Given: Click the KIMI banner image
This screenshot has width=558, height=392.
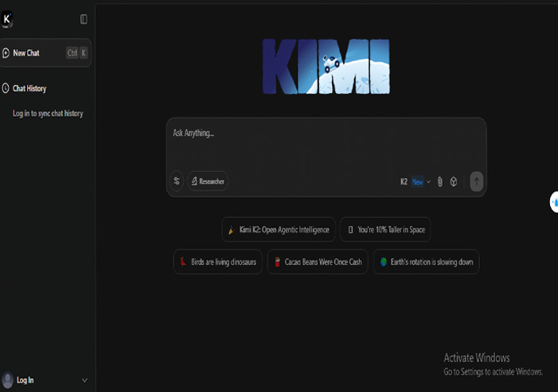Looking at the screenshot, I should 326,67.
